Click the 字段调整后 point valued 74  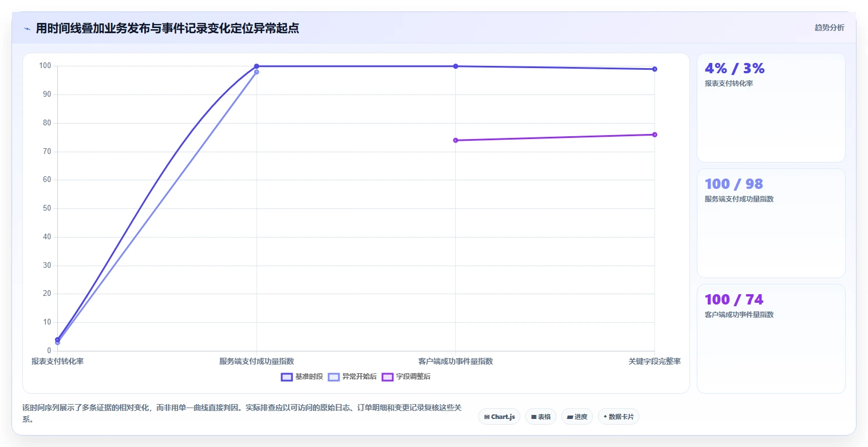pos(456,140)
